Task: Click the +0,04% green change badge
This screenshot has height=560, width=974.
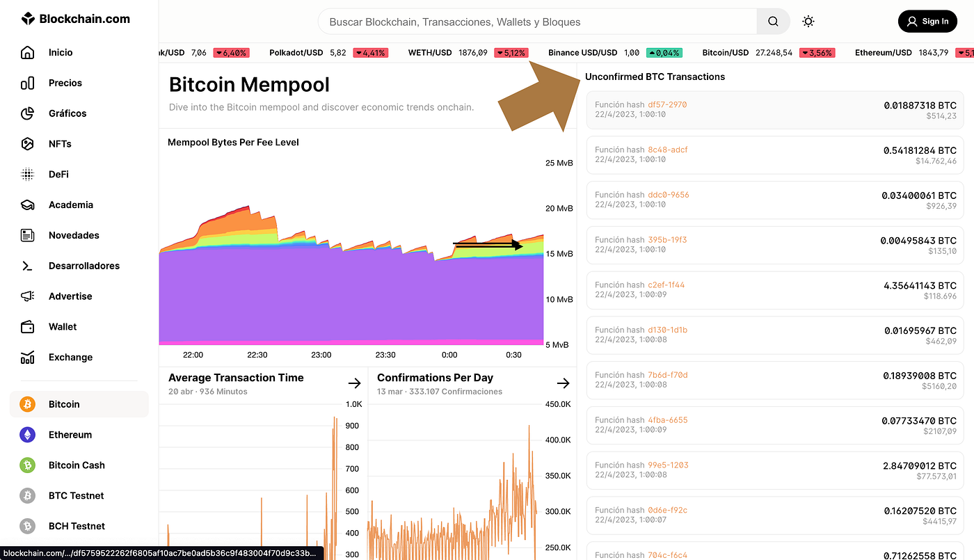Action: pyautogui.click(x=664, y=53)
